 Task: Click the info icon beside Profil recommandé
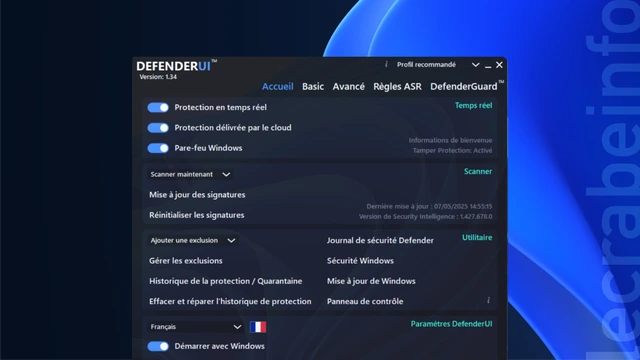pos(386,64)
